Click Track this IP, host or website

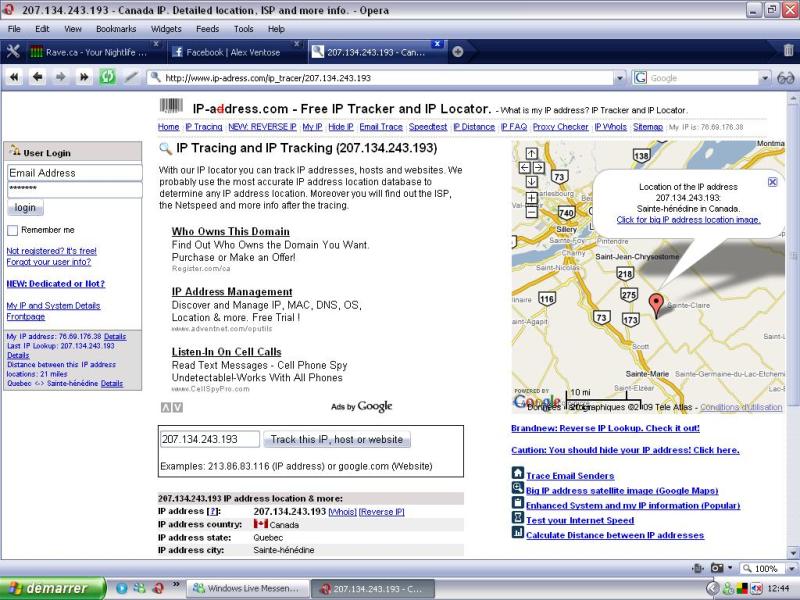click(x=337, y=439)
